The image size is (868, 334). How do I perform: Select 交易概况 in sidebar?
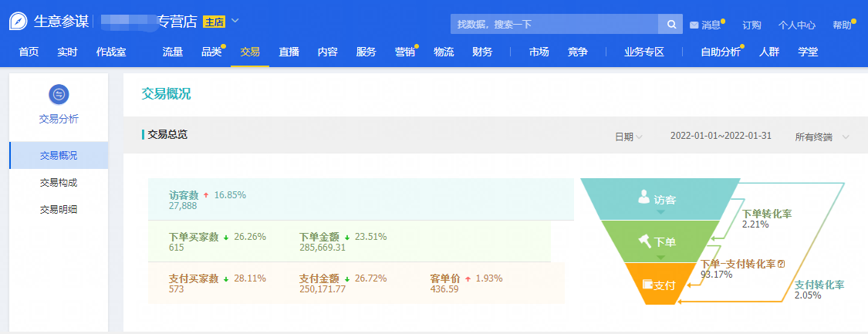59,155
